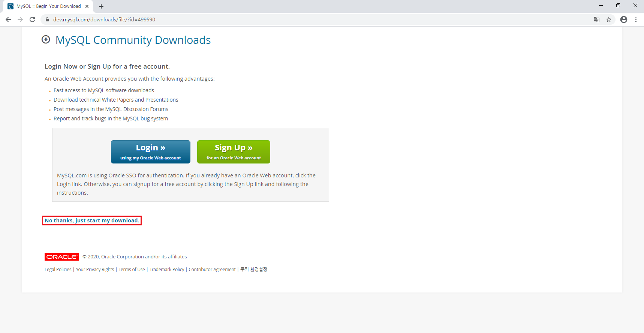Open a new tab with plus button
Image resolution: width=644 pixels, height=333 pixels.
(101, 6)
